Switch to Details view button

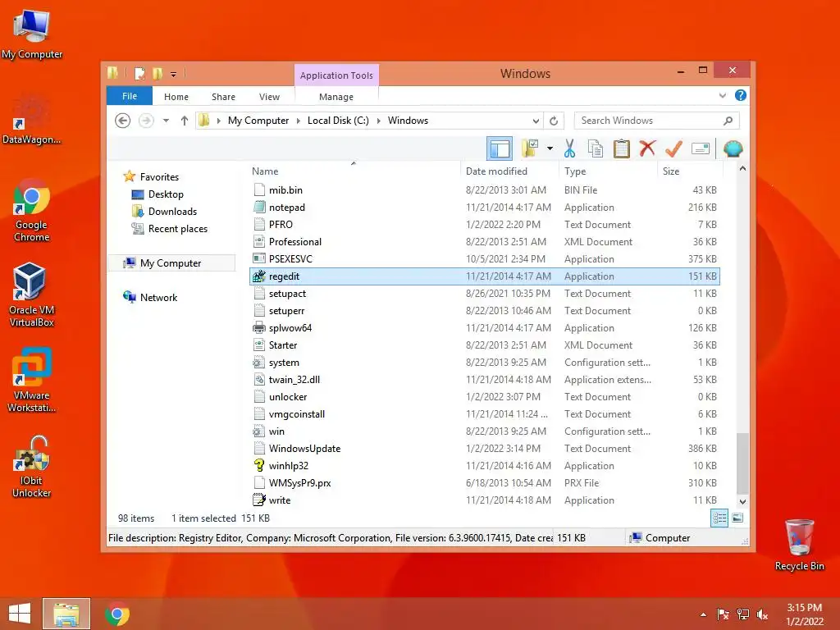click(x=719, y=518)
